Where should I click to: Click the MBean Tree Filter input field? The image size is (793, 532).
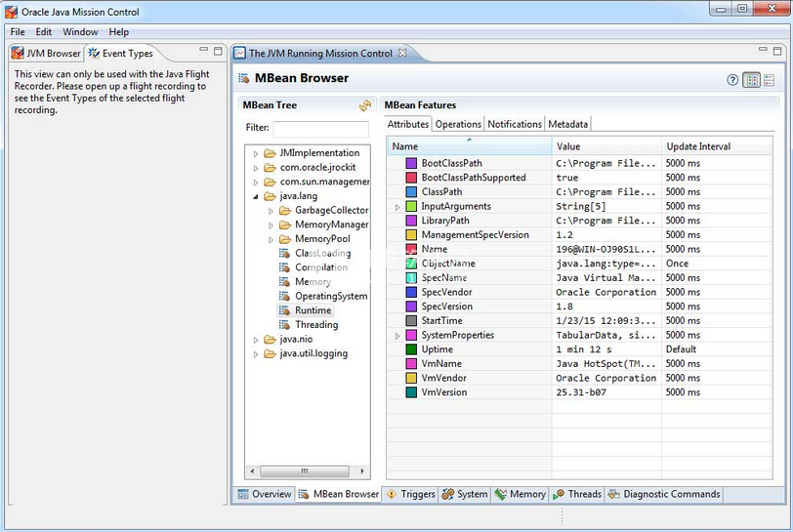click(x=320, y=129)
